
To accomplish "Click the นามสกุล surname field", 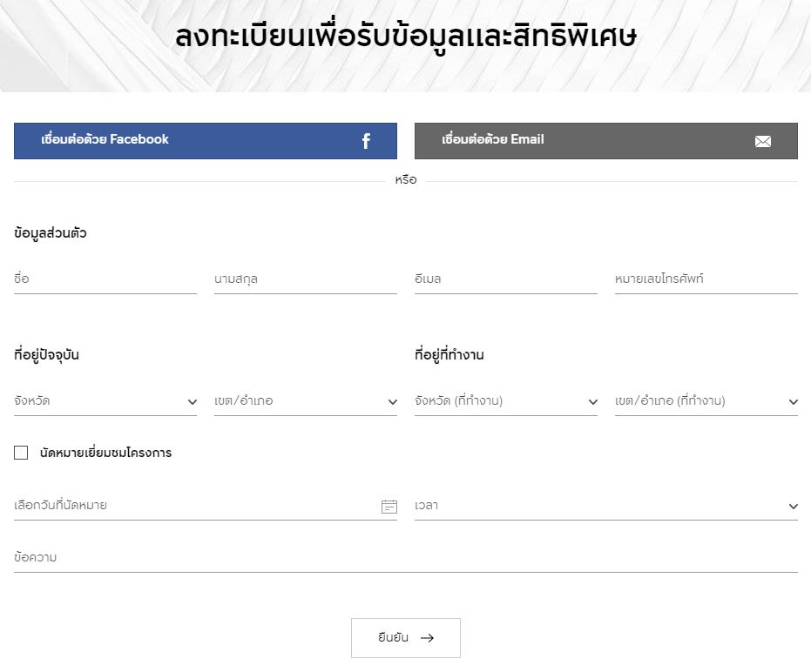I will pos(306,279).
